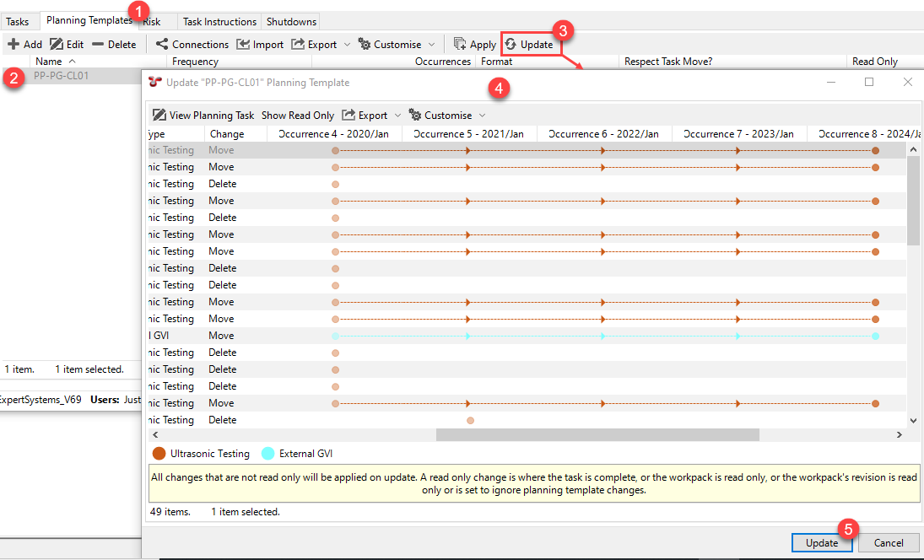Click Occurrence 5 - 2021/Jan column header
Viewport: 924px width, 560px height.
coord(469,133)
